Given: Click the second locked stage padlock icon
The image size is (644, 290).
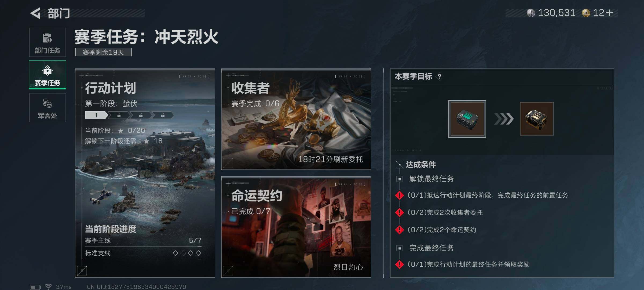Looking at the screenshot, I should pos(141,115).
